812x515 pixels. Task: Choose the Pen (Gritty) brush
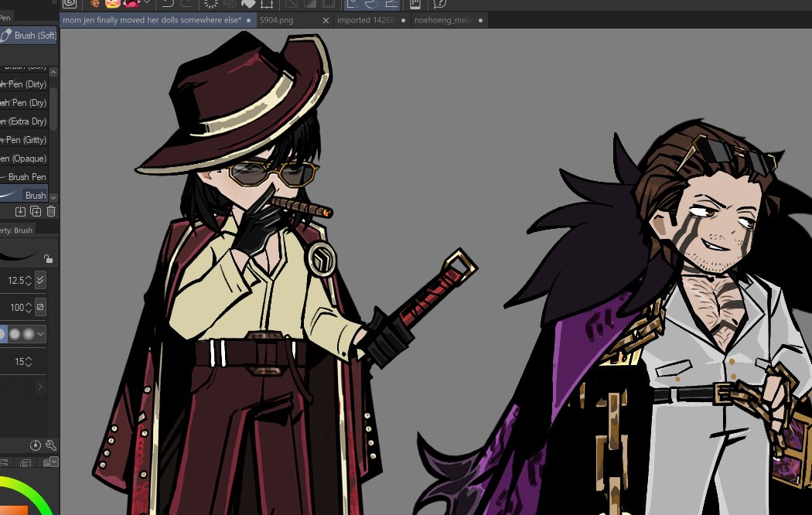pyautogui.click(x=24, y=140)
